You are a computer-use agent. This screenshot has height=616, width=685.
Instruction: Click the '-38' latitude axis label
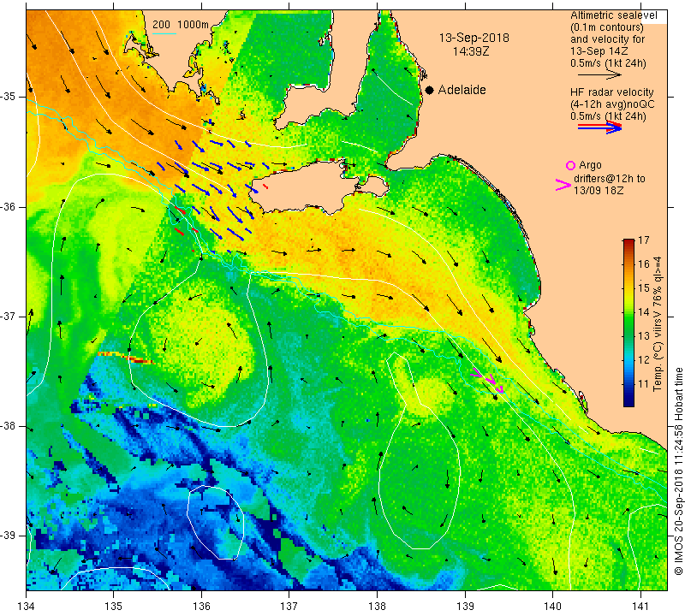click(9, 426)
